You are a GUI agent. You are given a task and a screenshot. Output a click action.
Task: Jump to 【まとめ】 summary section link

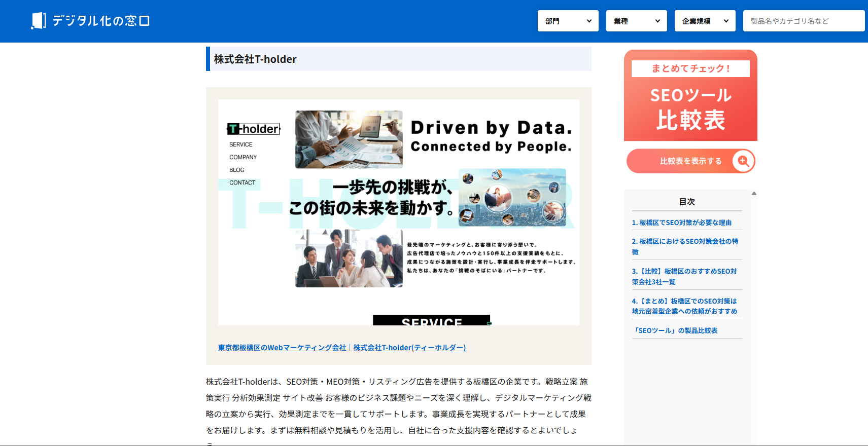[684, 306]
